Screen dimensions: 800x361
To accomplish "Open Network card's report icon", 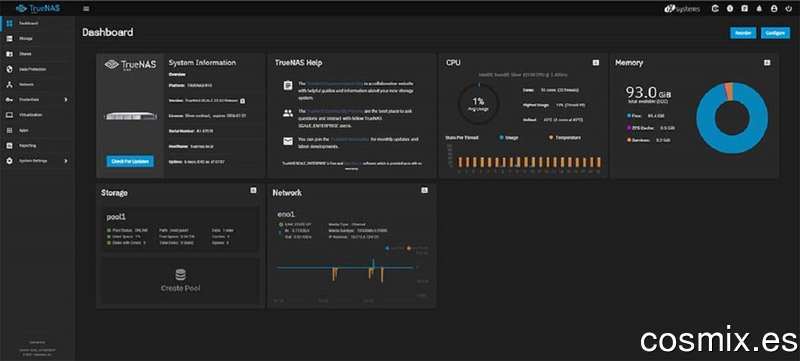I will tap(424, 190).
